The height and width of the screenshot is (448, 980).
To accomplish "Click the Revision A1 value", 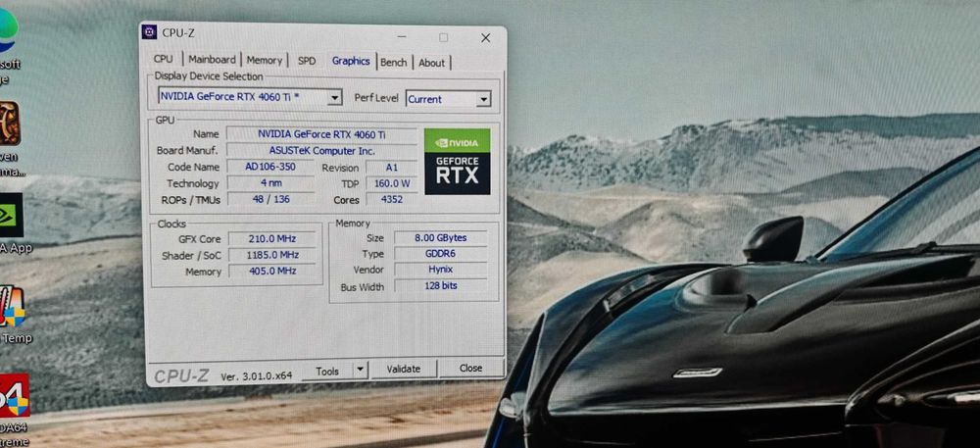I will point(391,168).
